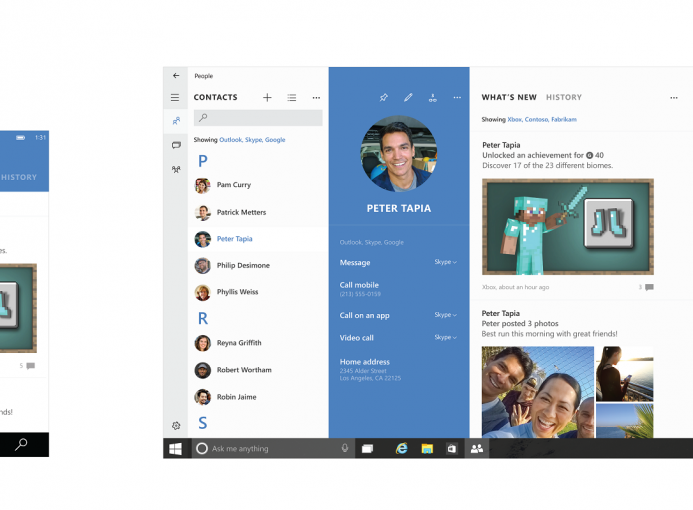
Task: Open Task View from the taskbar
Action: tap(367, 449)
